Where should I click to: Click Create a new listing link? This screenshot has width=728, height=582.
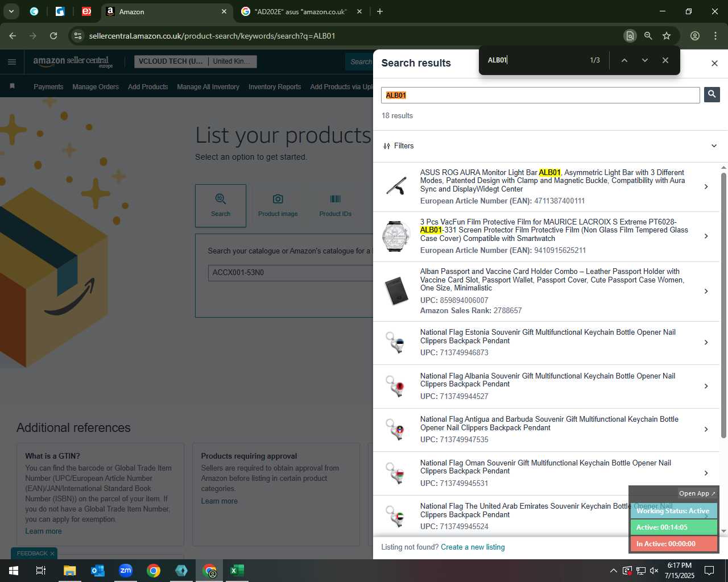coord(473,547)
